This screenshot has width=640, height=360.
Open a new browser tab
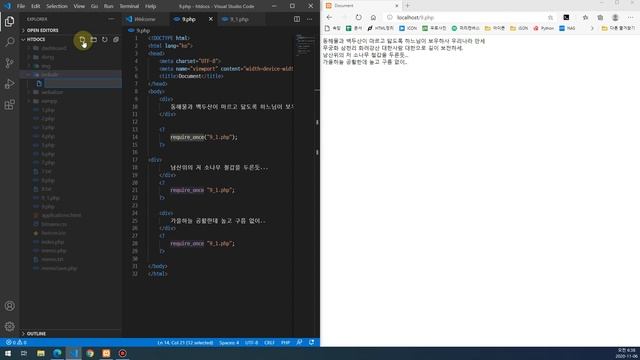[x=407, y=6]
